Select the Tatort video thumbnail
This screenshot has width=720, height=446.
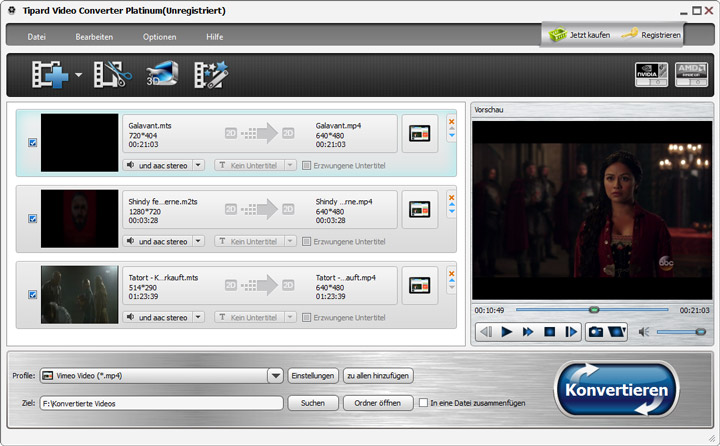tap(79, 294)
